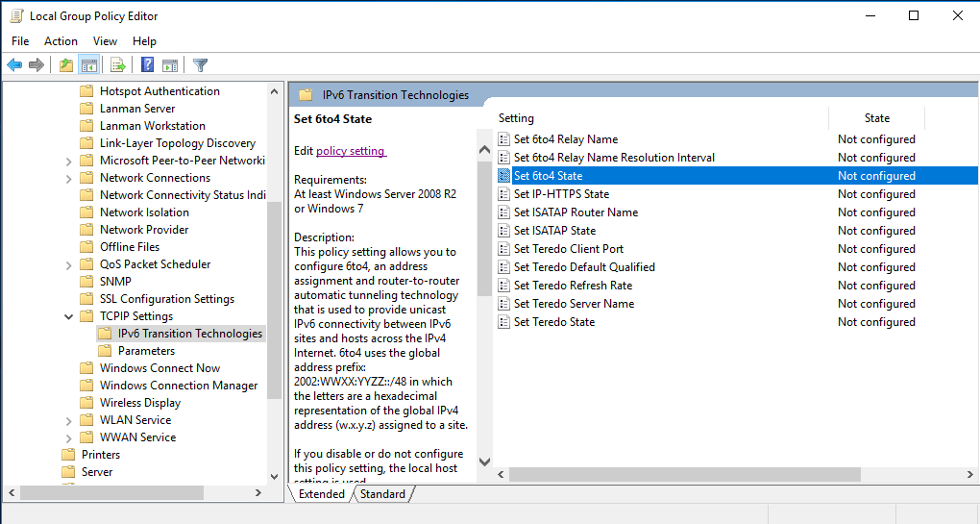Click folder icon next to Lanman Server
This screenshot has height=524, width=980.
(86, 109)
